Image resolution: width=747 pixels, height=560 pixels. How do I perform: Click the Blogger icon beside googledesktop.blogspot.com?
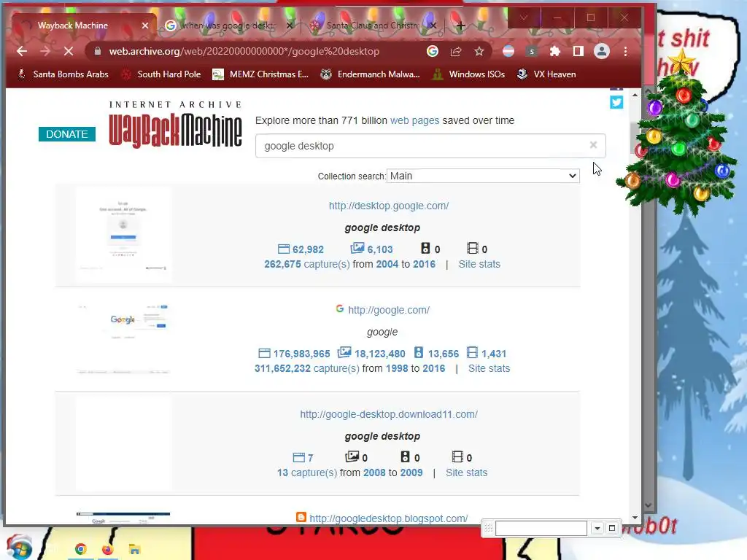coord(301,517)
